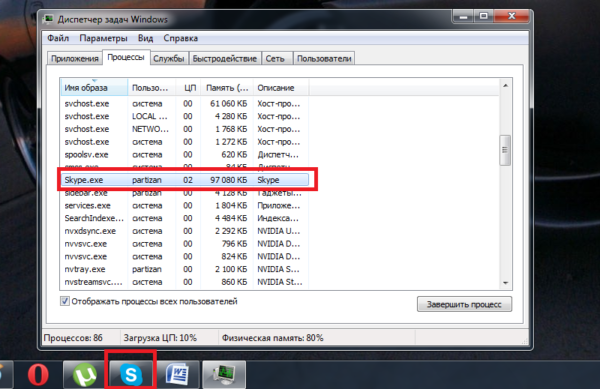Sort by Описание column header

pyautogui.click(x=280, y=88)
